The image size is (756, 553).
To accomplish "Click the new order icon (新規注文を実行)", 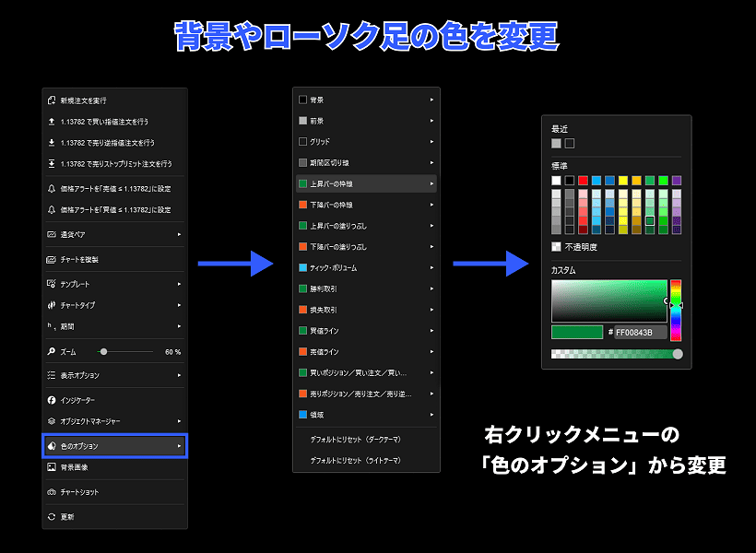I will click(x=52, y=100).
